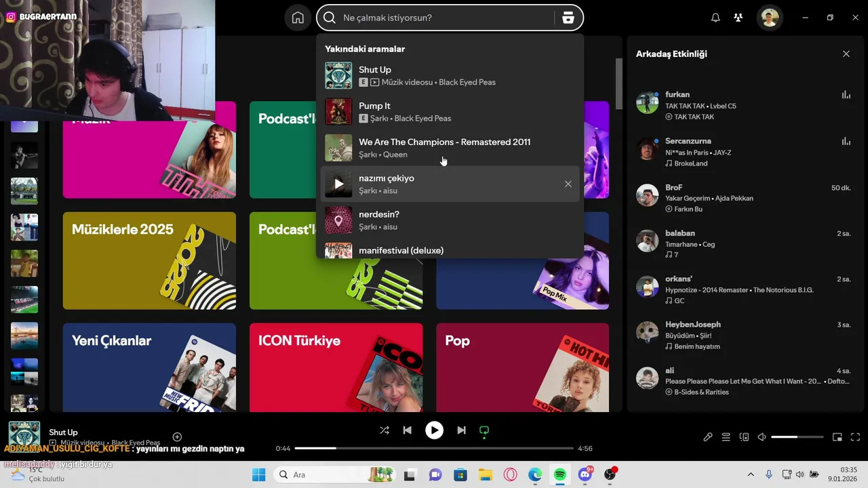This screenshot has height=488, width=868.
Task: Toggle the repeat button
Action: click(484, 430)
